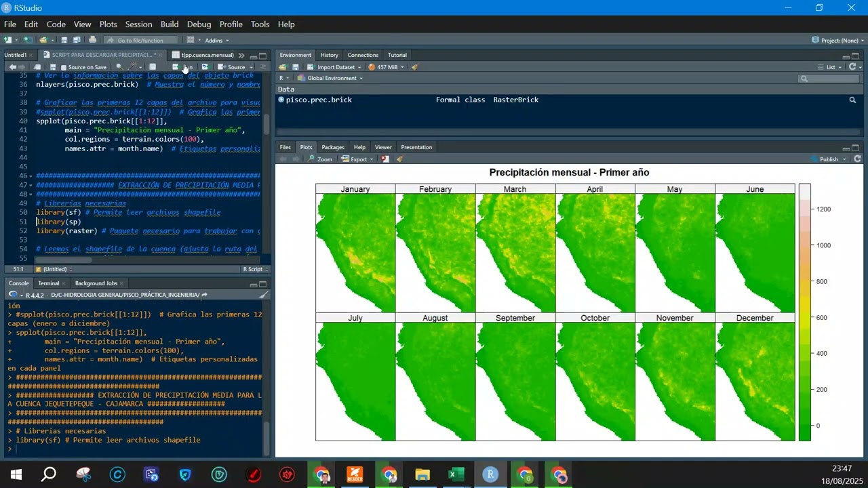
Task: Switch to the Terminal tab
Action: point(48,283)
